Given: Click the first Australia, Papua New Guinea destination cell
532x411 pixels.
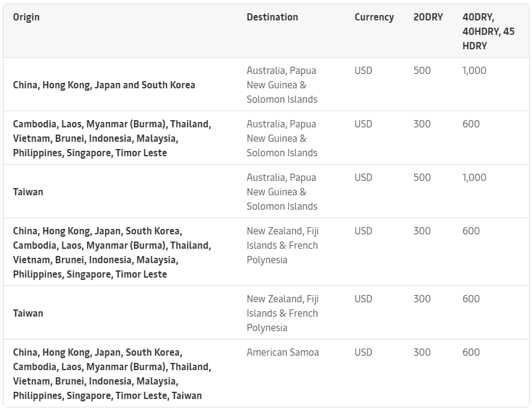Looking at the screenshot, I should click(281, 85).
